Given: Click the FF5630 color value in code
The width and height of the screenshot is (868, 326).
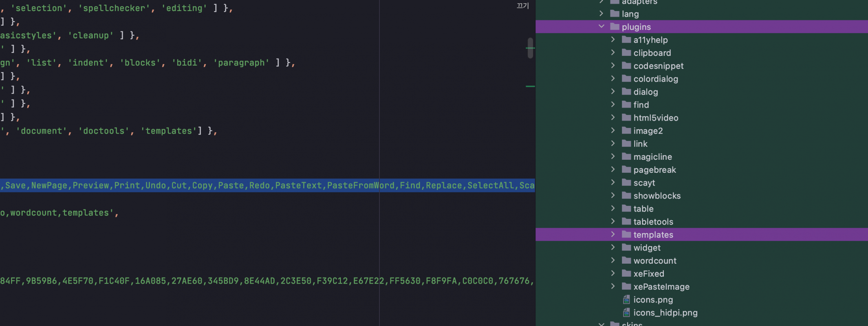Looking at the screenshot, I should tap(405, 281).
